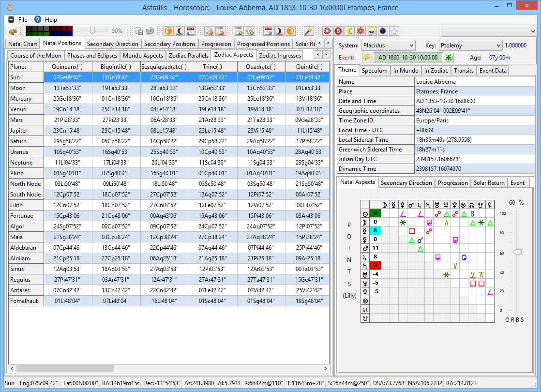Click the first orange swirl icon
This screenshot has height=392, width=541.
pos(168,31)
